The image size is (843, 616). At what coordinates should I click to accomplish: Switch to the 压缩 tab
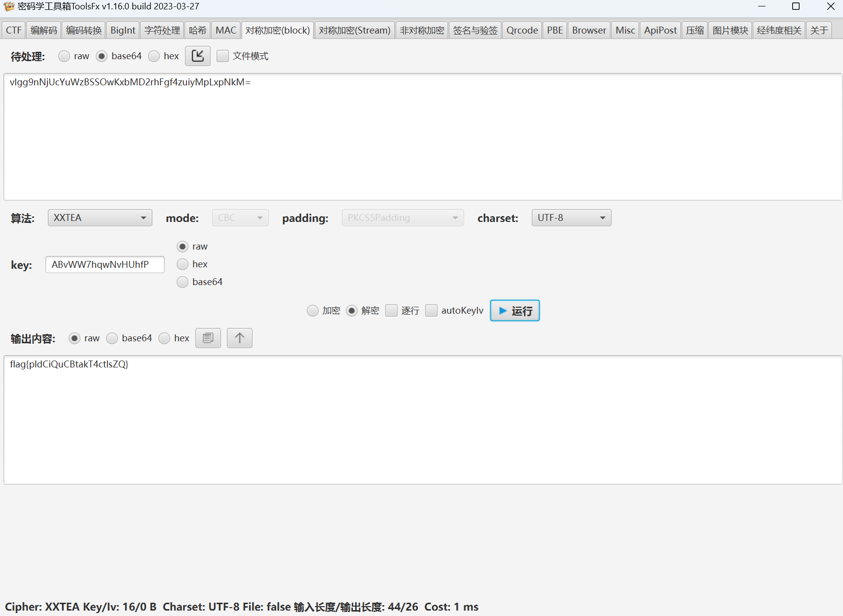695,30
